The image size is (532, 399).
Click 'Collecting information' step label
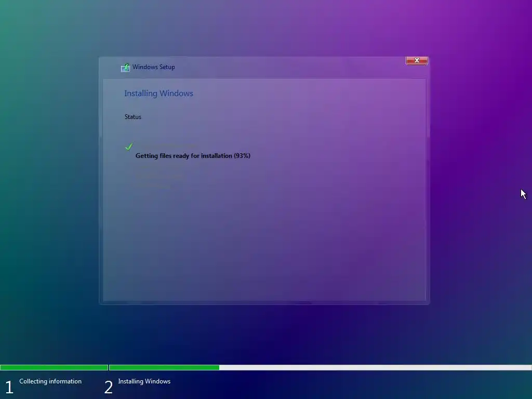[x=50, y=381]
